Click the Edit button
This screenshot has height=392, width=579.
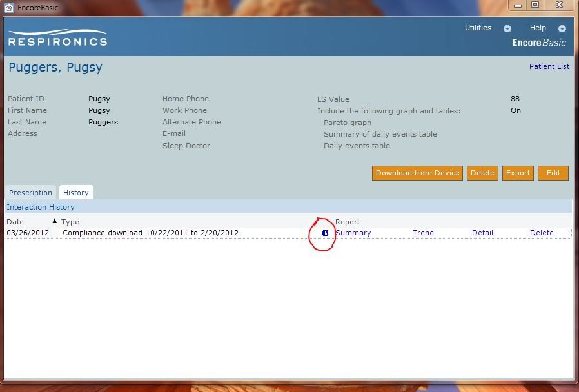[553, 173]
